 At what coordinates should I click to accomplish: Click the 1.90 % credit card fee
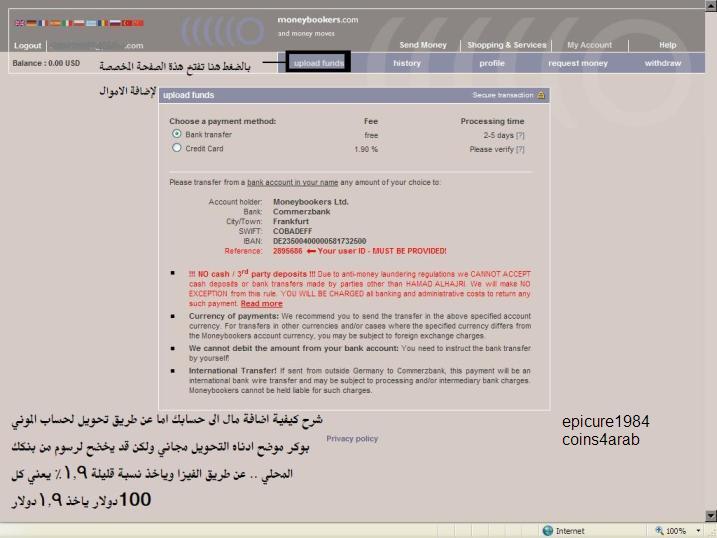point(366,149)
